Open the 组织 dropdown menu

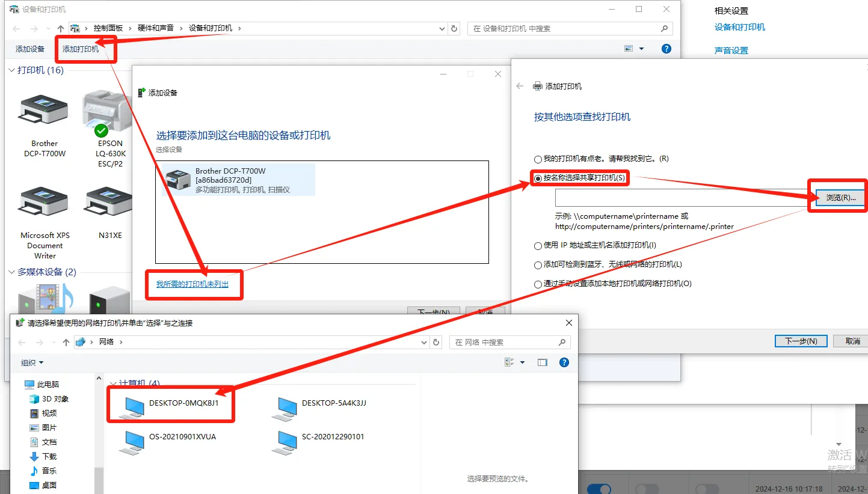click(x=32, y=362)
